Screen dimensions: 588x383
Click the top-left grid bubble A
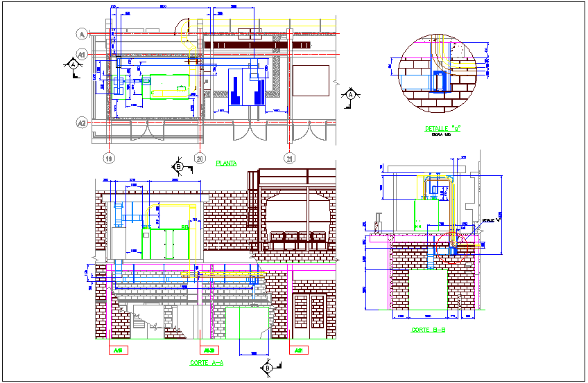point(81,34)
